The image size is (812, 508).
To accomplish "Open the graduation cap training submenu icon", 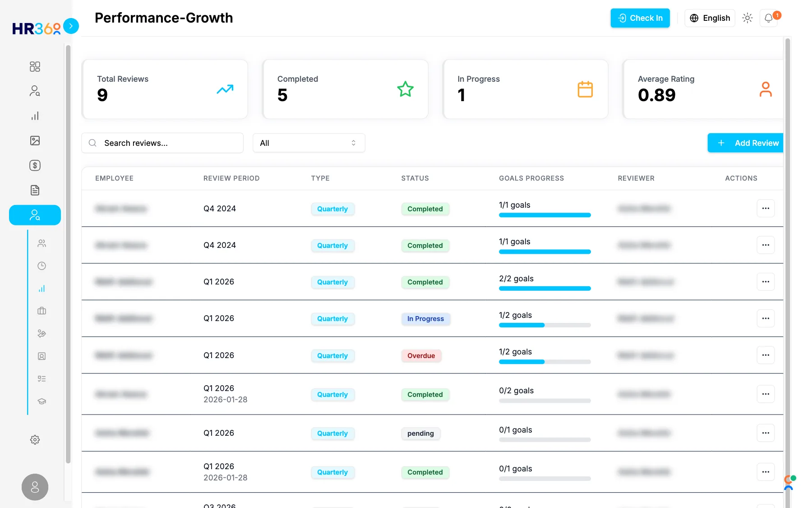I will tap(42, 401).
